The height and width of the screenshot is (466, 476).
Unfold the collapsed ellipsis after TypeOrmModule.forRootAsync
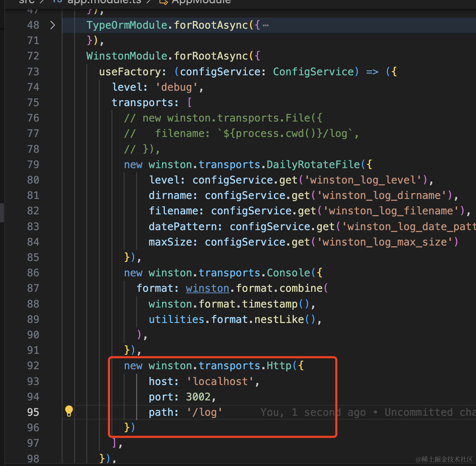coord(266,25)
